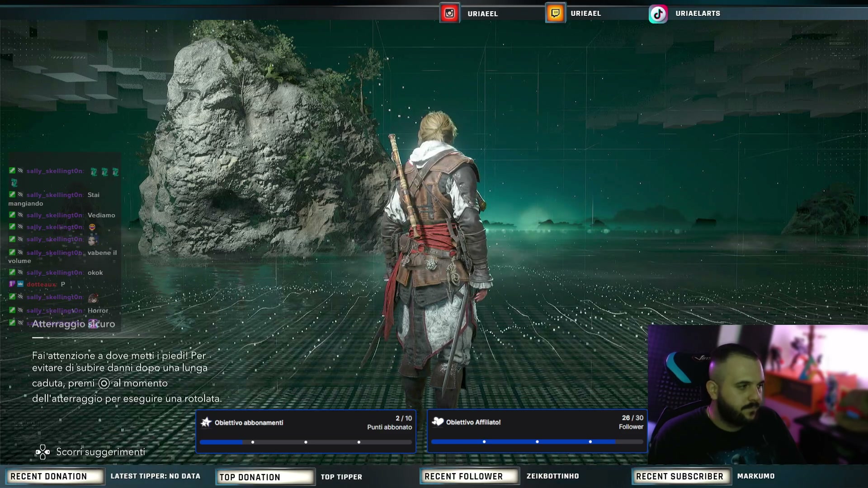This screenshot has width=868, height=488.
Task: Click the chat message 'Horror'
Action: 98,310
